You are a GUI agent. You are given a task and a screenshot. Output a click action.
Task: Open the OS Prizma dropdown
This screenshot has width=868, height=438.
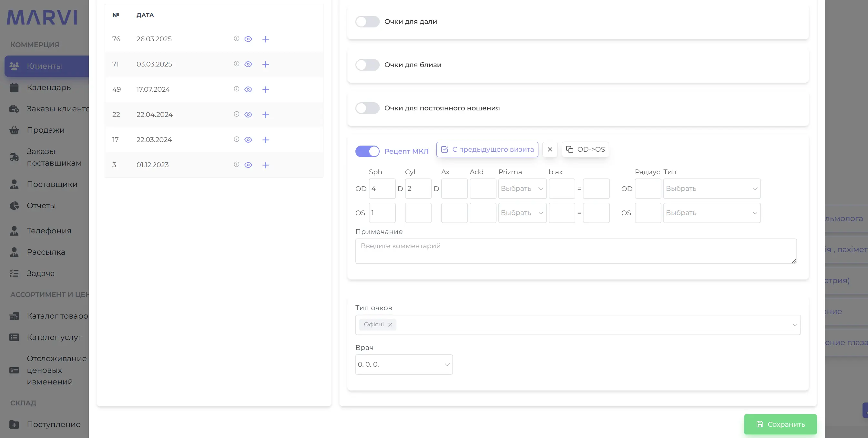(522, 213)
